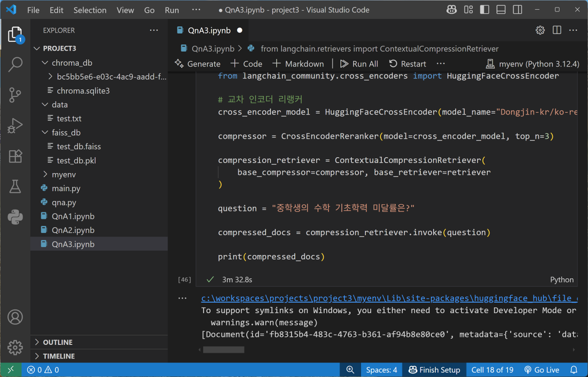The height and width of the screenshot is (377, 588).
Task: Add a new Code cell
Action: pyautogui.click(x=246, y=64)
